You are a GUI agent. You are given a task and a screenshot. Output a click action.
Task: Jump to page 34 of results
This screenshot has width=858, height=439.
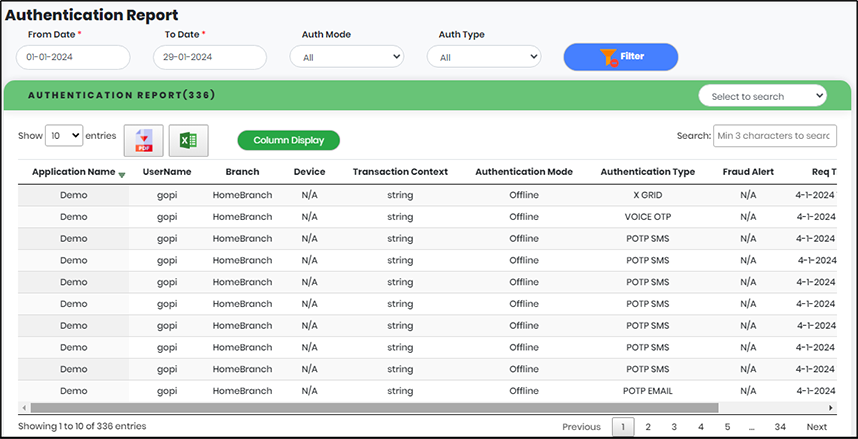tap(779, 427)
